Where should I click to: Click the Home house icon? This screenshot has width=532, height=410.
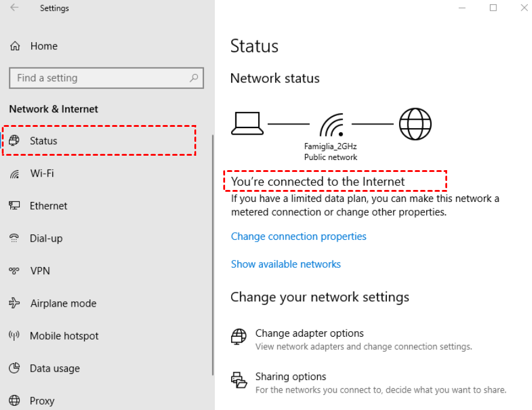click(15, 46)
